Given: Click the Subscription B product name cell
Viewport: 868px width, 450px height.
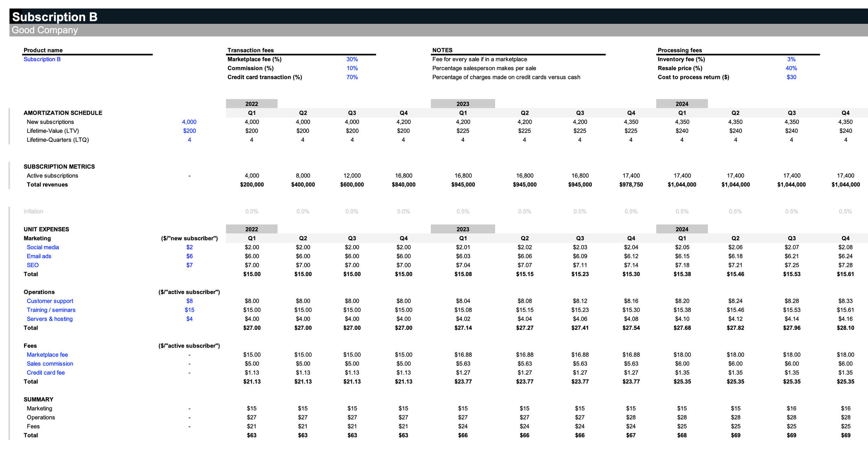Looking at the screenshot, I should pyautogui.click(x=42, y=59).
